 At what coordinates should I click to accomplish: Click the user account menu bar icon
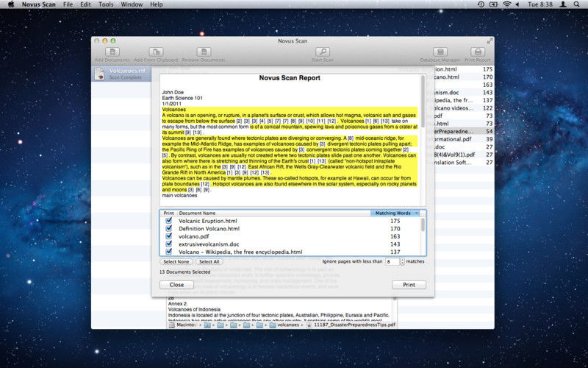click(563, 4)
